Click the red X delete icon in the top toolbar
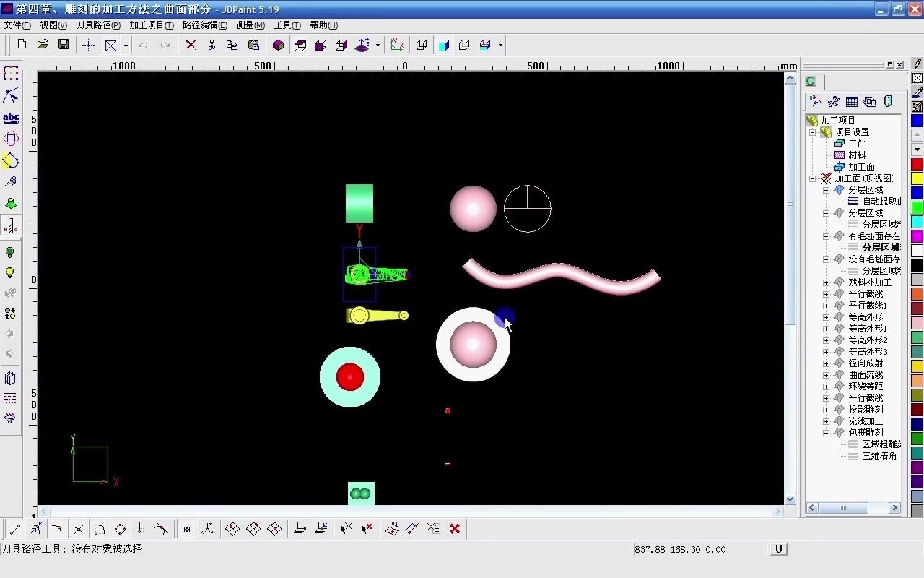 [191, 45]
